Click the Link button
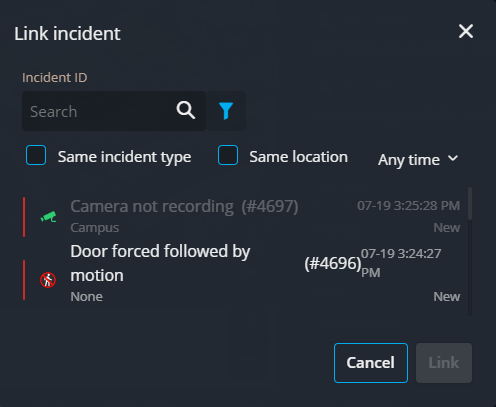The width and height of the screenshot is (496, 407). click(444, 363)
